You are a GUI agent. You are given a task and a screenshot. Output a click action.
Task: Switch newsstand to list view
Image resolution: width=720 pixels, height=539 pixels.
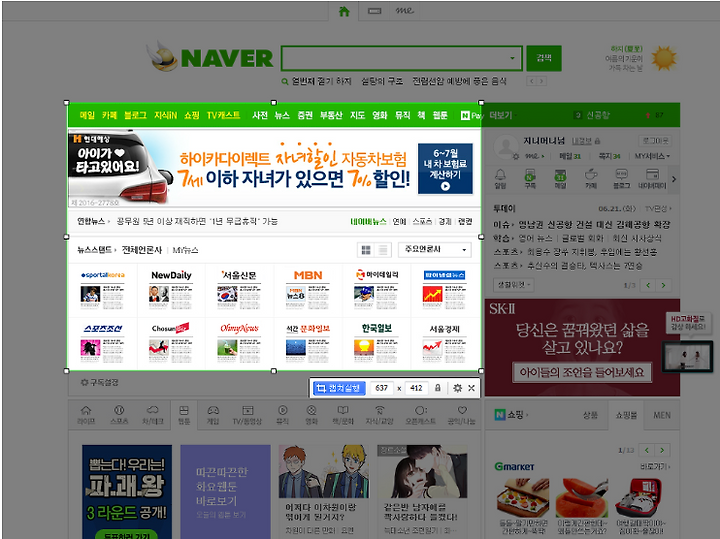[x=382, y=250]
